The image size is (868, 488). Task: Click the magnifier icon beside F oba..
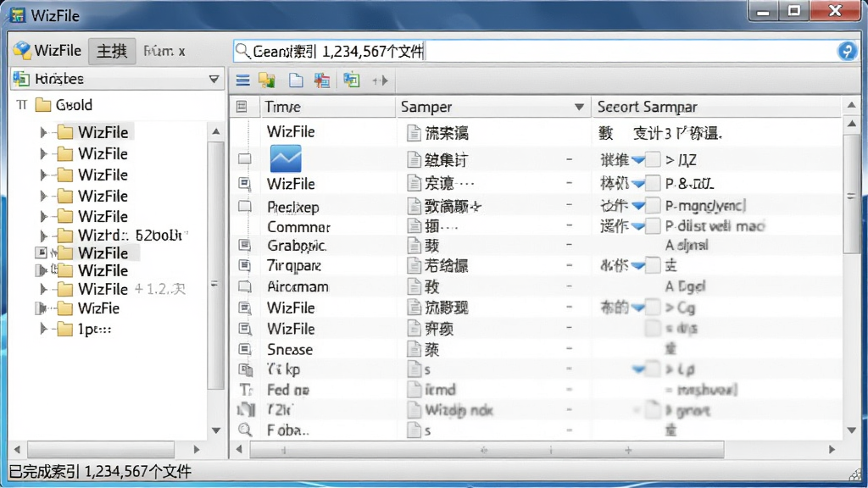[245, 430]
